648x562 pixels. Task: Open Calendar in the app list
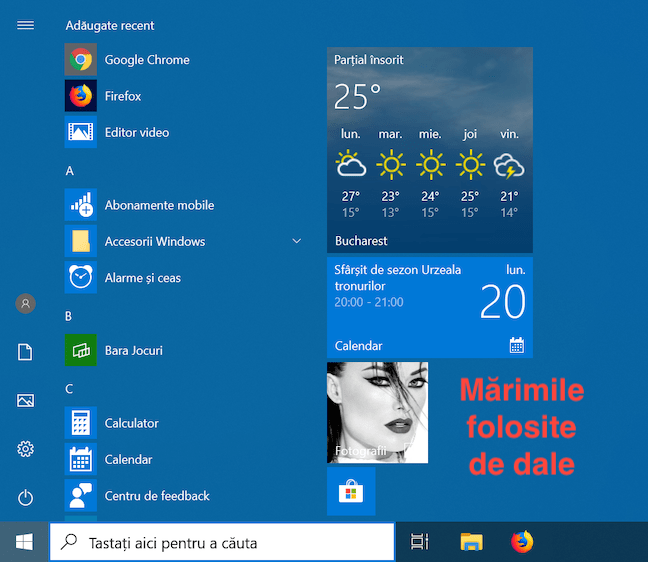[x=128, y=460]
